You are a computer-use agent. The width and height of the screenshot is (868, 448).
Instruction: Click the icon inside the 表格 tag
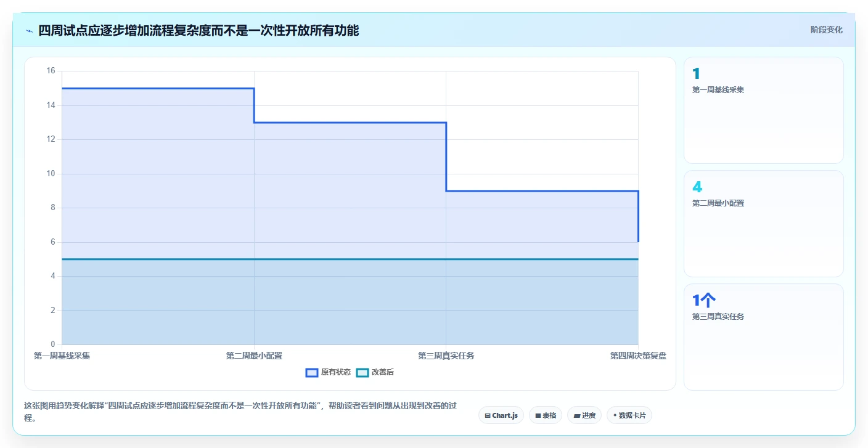coord(538,416)
